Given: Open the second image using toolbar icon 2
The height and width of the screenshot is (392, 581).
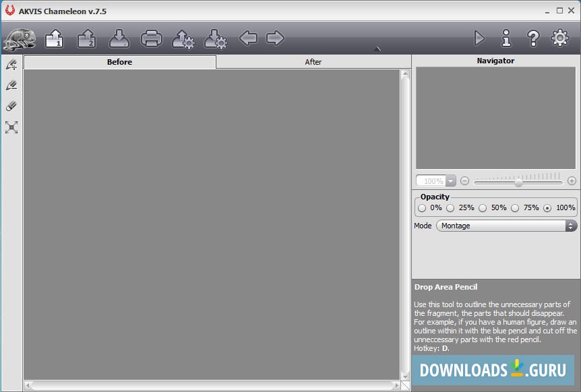Looking at the screenshot, I should click(86, 38).
